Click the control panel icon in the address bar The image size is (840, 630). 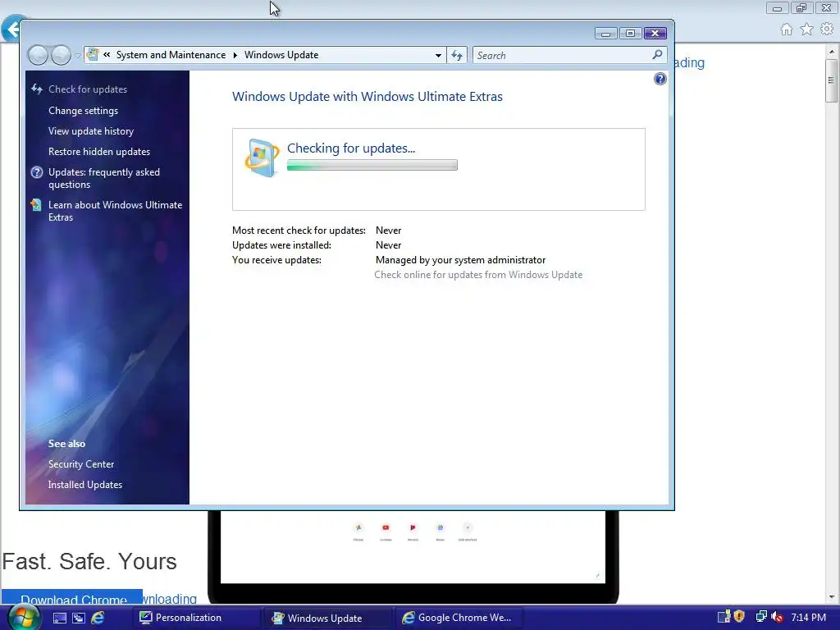[93, 55]
